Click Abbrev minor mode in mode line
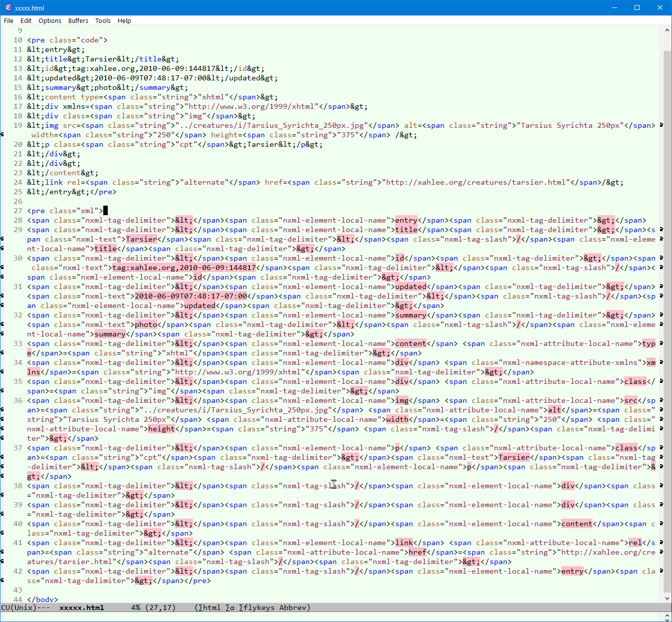The height and width of the screenshot is (622, 672). coord(292,608)
